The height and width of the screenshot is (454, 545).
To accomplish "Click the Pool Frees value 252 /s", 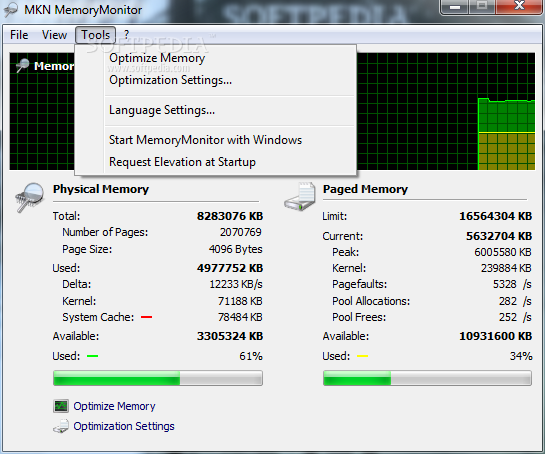I will click(x=515, y=317).
